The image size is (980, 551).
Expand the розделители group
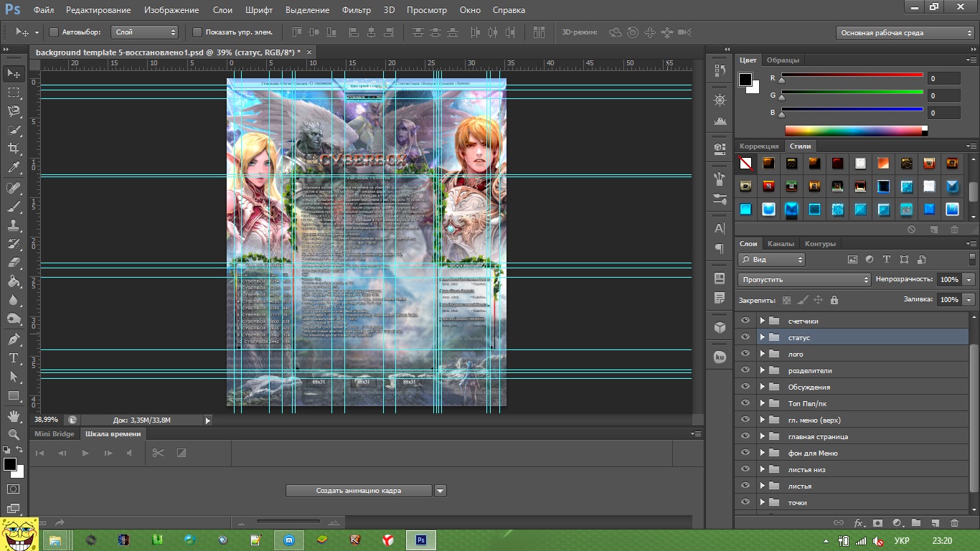[763, 370]
